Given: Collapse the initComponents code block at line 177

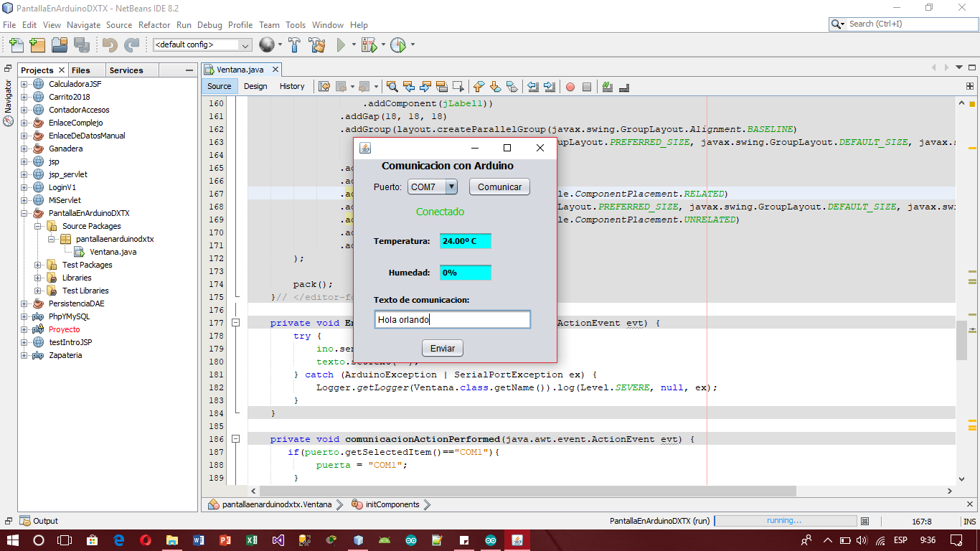Looking at the screenshot, I should pos(236,323).
